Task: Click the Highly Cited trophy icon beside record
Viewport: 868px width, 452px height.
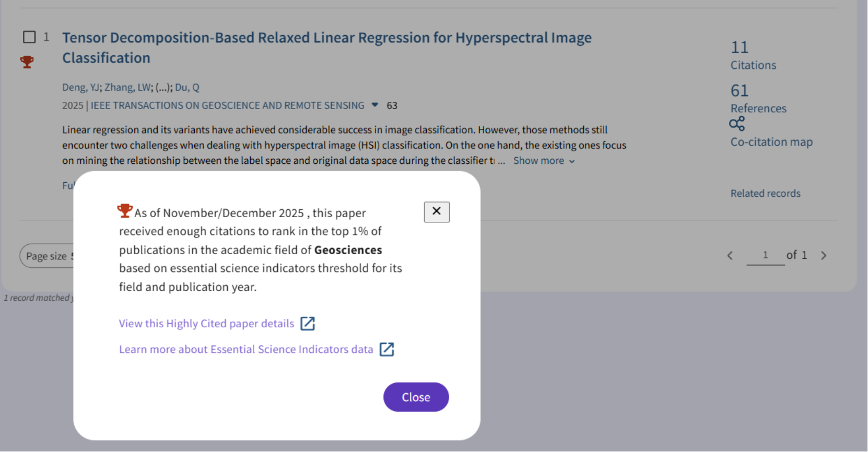Action: point(27,62)
